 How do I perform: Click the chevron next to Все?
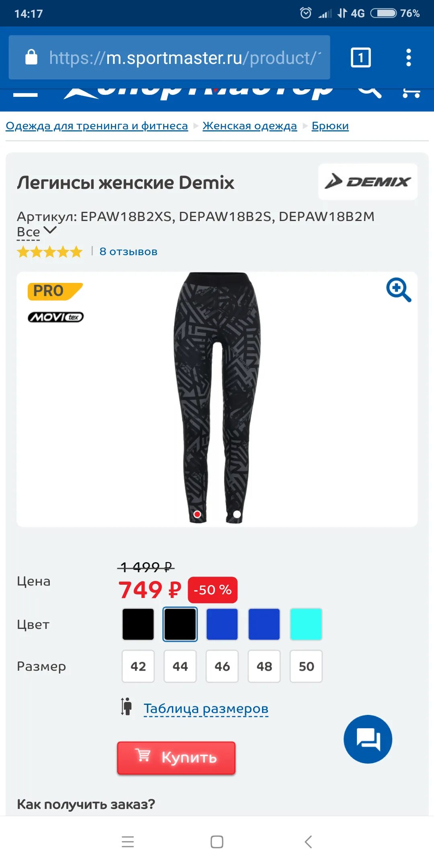click(50, 230)
